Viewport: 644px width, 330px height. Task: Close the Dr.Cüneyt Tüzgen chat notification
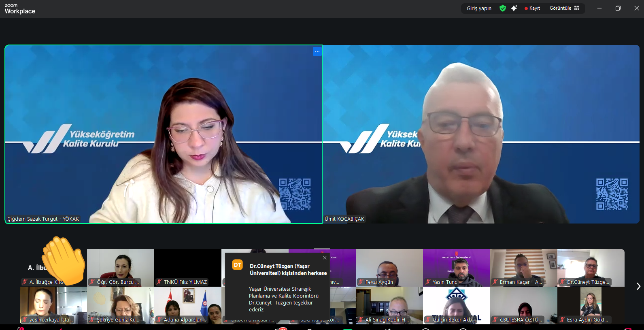click(x=325, y=258)
